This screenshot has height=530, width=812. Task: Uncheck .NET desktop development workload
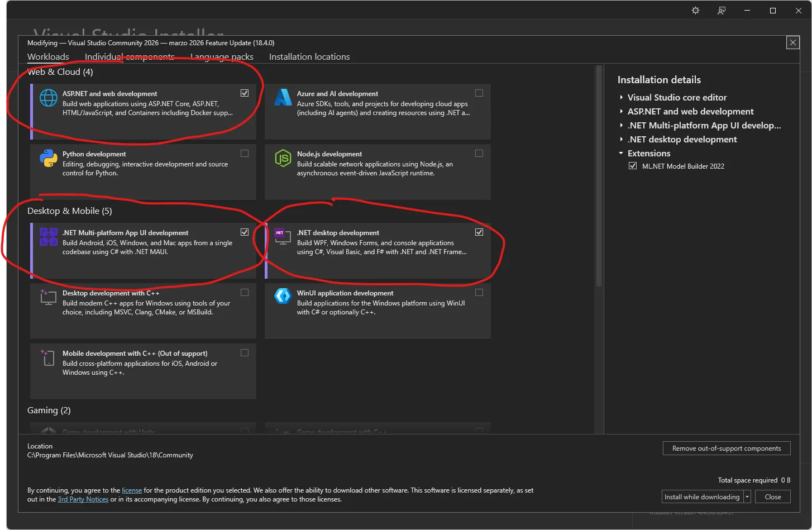479,232
